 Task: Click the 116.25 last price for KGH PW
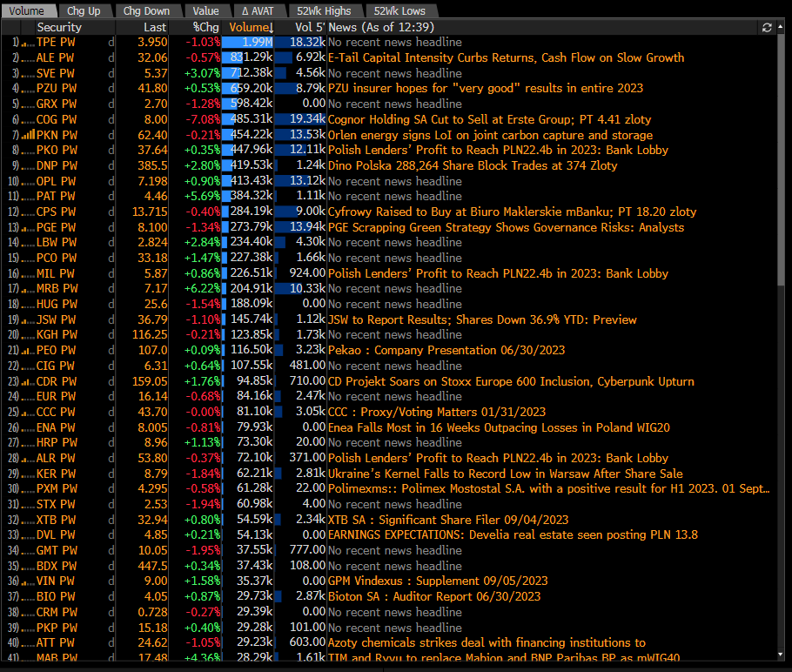pyautogui.click(x=150, y=335)
